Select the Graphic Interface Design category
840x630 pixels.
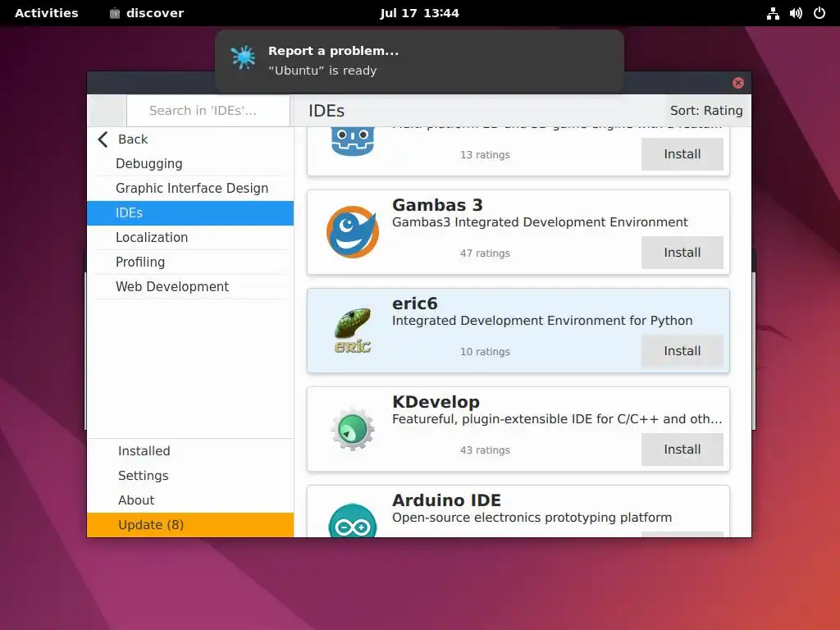click(x=190, y=189)
